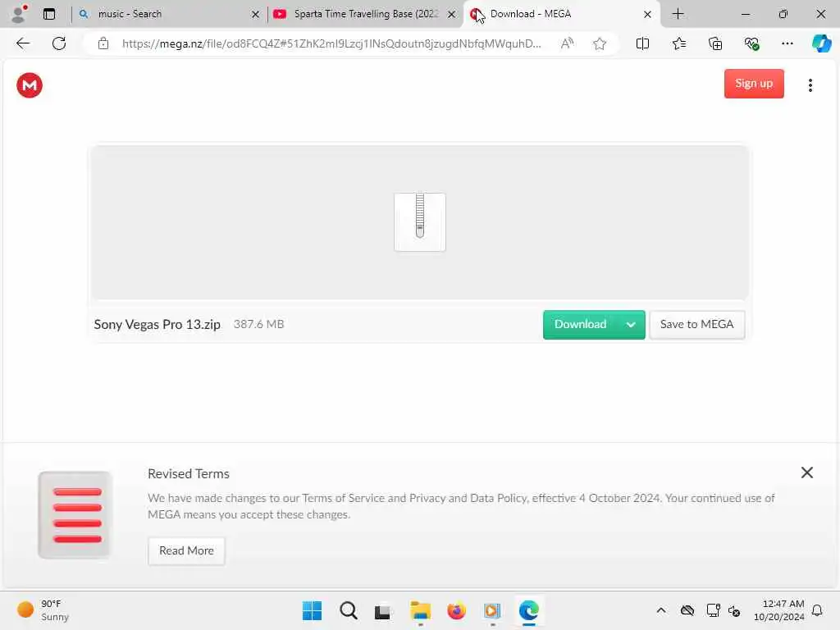Launch Firefox from taskbar

pyautogui.click(x=456, y=610)
